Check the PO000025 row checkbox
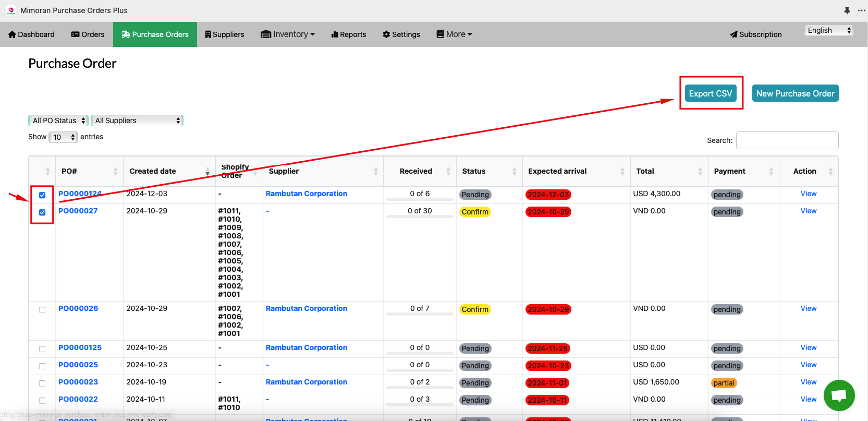This screenshot has width=868, height=421. pos(42,366)
